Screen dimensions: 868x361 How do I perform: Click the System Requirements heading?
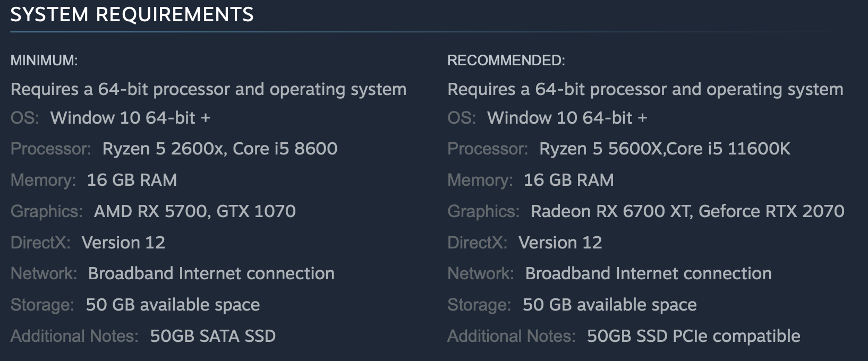click(132, 15)
